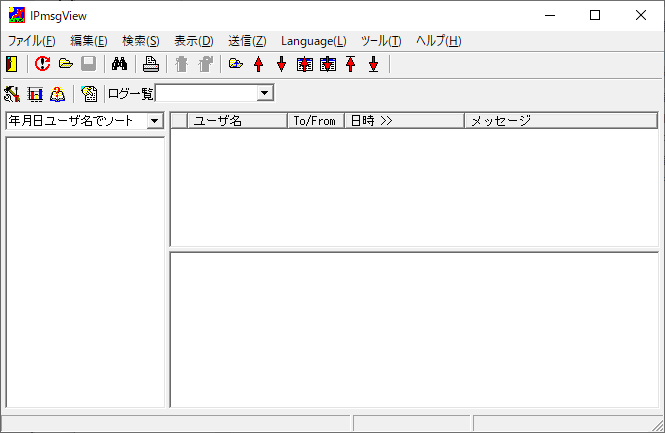Viewport: 665px width, 433px height.
Task: Open the 表示(D) menu
Action: click(x=194, y=41)
